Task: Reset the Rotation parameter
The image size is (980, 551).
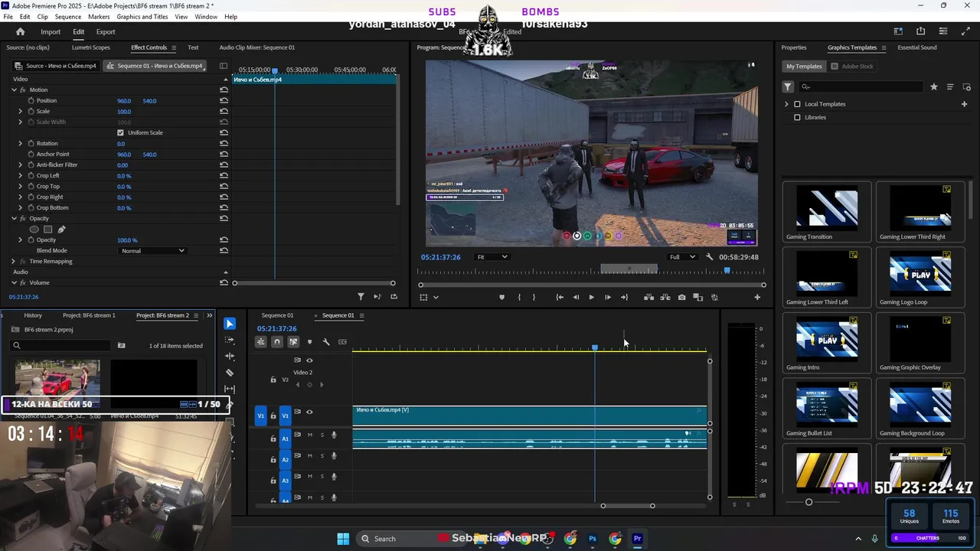Action: point(224,143)
